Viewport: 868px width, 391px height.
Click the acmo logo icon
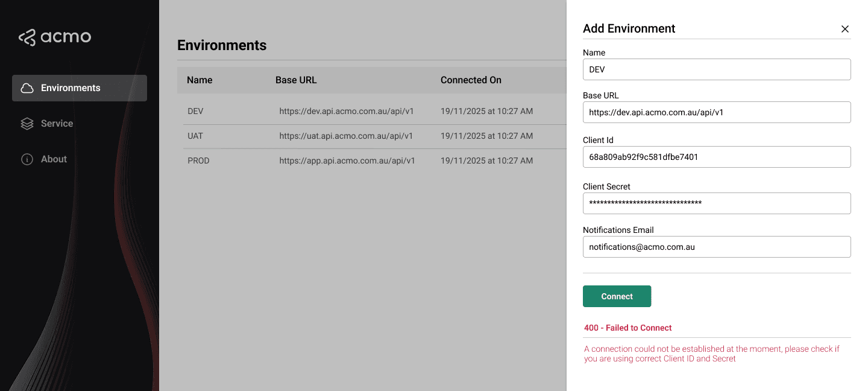click(x=27, y=37)
